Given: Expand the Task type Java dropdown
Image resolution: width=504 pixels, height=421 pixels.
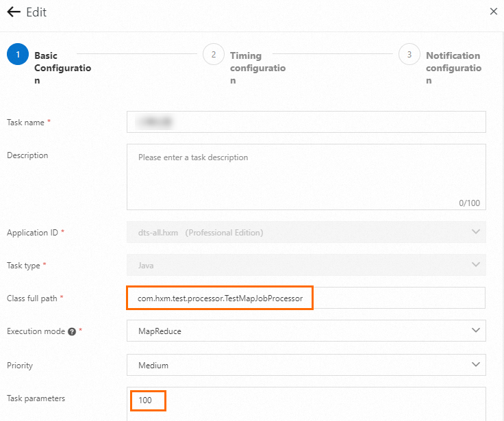Looking at the screenshot, I should coord(306,265).
